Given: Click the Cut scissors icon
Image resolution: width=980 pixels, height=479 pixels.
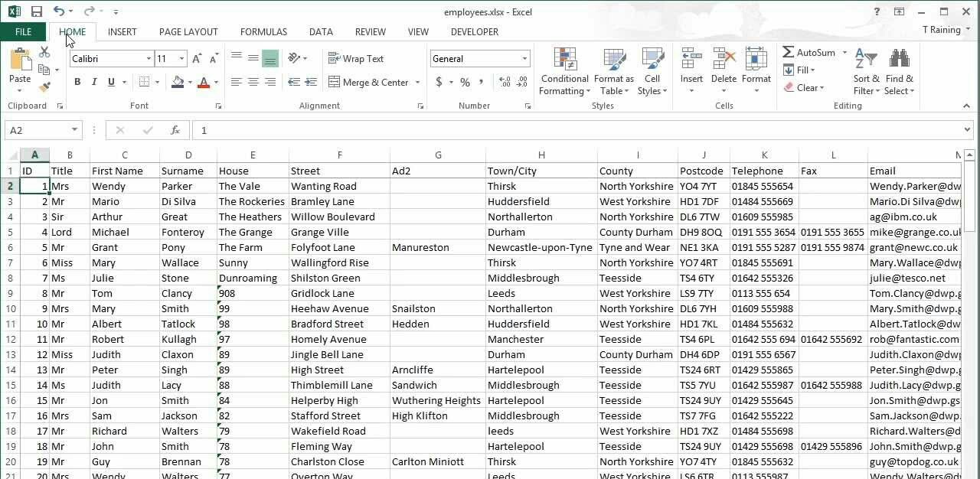Looking at the screenshot, I should [44, 52].
